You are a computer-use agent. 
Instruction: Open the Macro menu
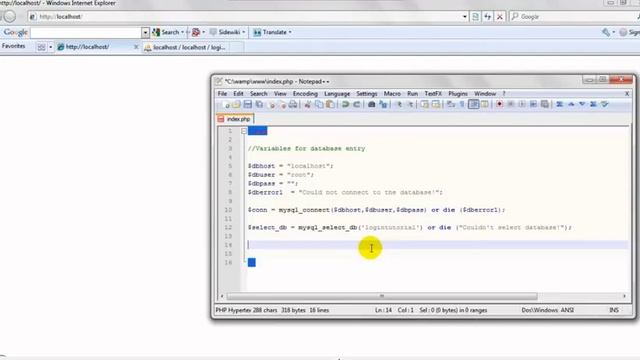click(x=392, y=93)
